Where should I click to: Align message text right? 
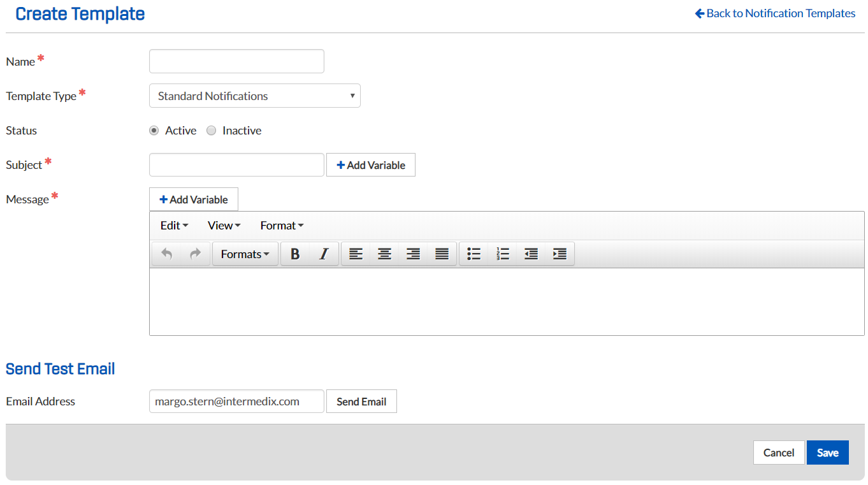point(413,254)
